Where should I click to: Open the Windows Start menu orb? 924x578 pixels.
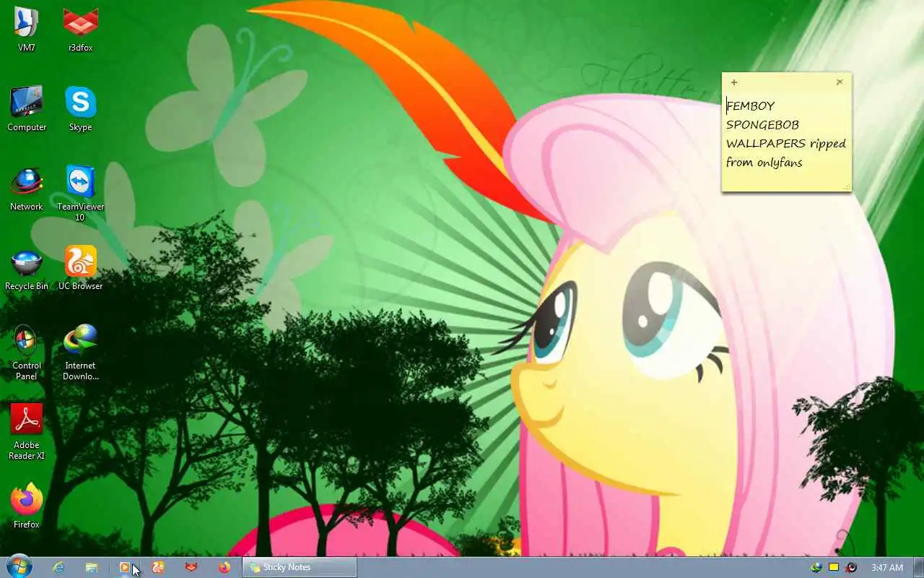[19, 567]
